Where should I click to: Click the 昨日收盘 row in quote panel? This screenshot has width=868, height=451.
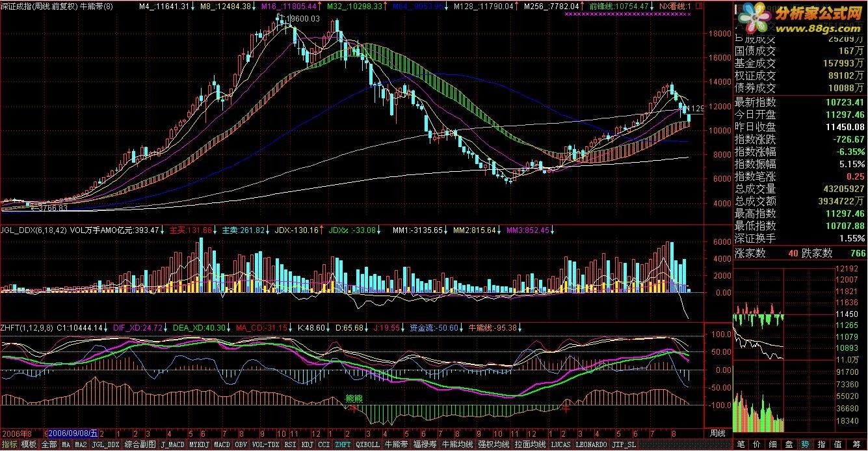[x=800, y=127]
